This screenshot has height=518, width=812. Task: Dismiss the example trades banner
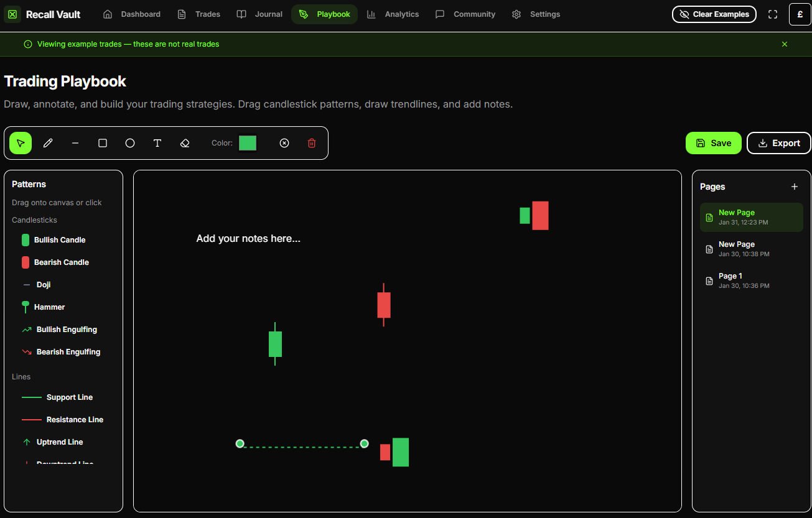tap(785, 44)
